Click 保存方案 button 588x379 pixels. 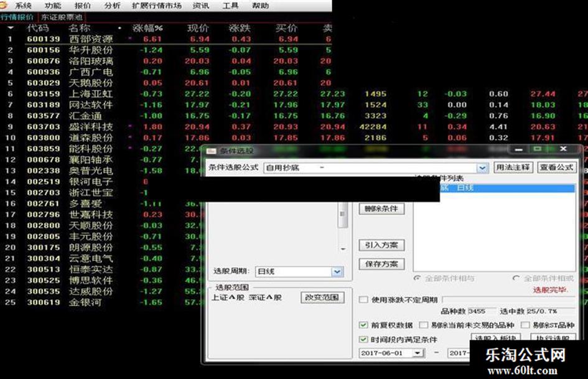[x=381, y=264]
